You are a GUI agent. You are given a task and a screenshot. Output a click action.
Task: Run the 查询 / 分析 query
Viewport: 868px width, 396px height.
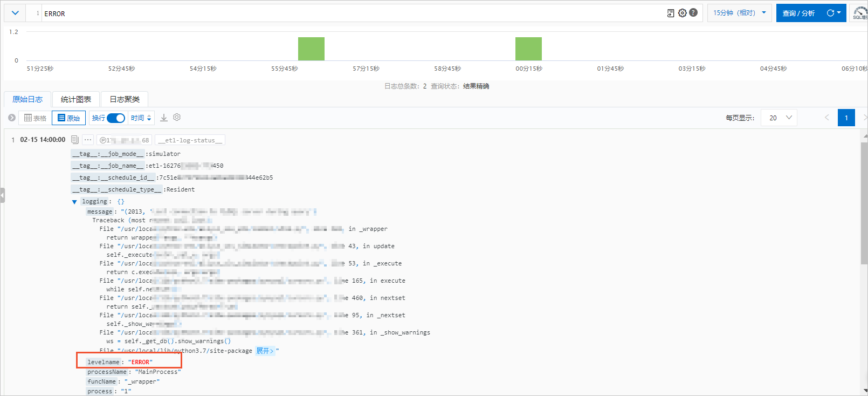(798, 13)
